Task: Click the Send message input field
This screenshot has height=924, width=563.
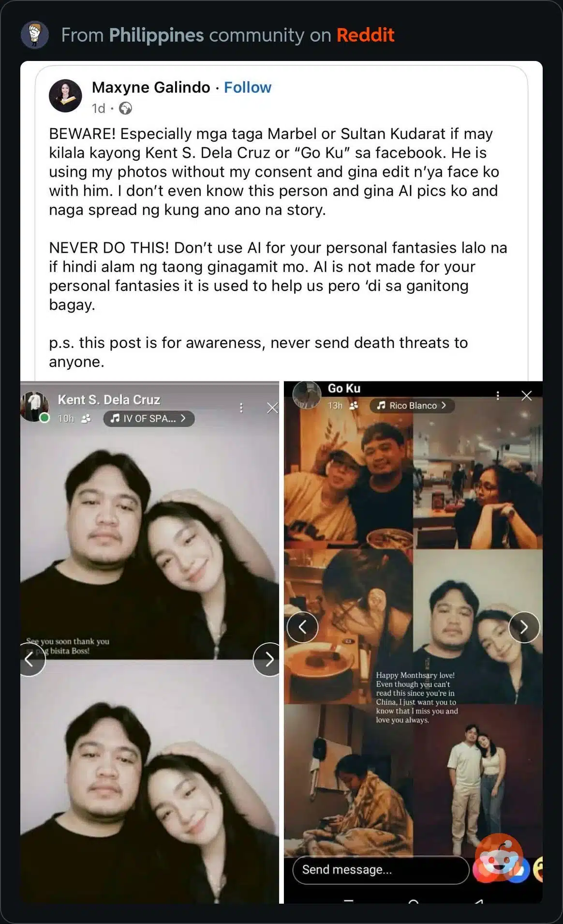Action: point(381,870)
